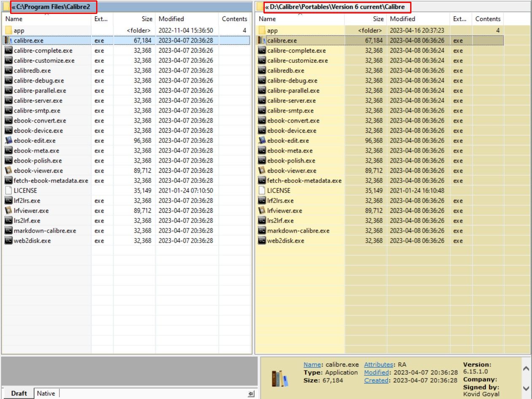Switch to the Draft tab

pos(19,393)
